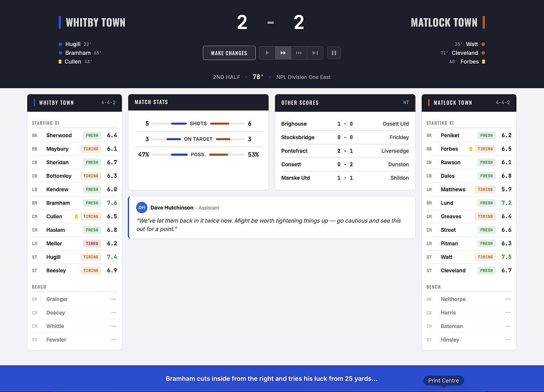Image resolution: width=544 pixels, height=392 pixels.
Task: Click substitute Nelthorpe on Matlock bench
Action: pos(469,299)
